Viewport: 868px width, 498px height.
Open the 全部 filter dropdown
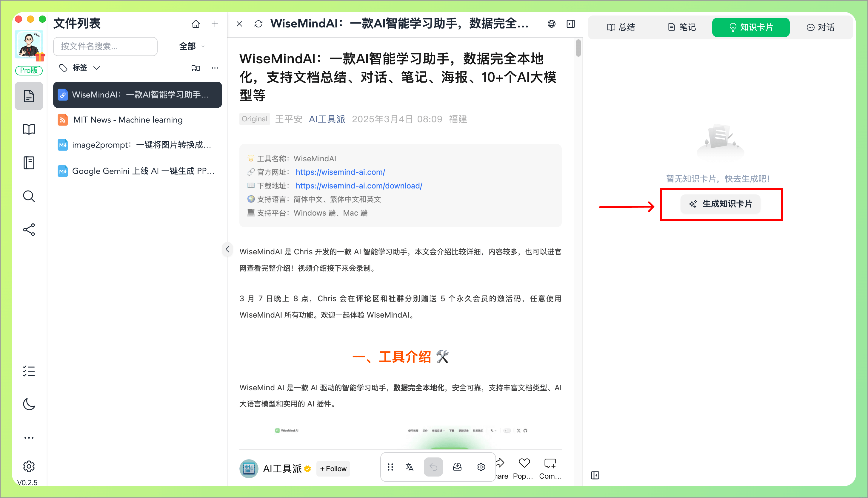[191, 46]
